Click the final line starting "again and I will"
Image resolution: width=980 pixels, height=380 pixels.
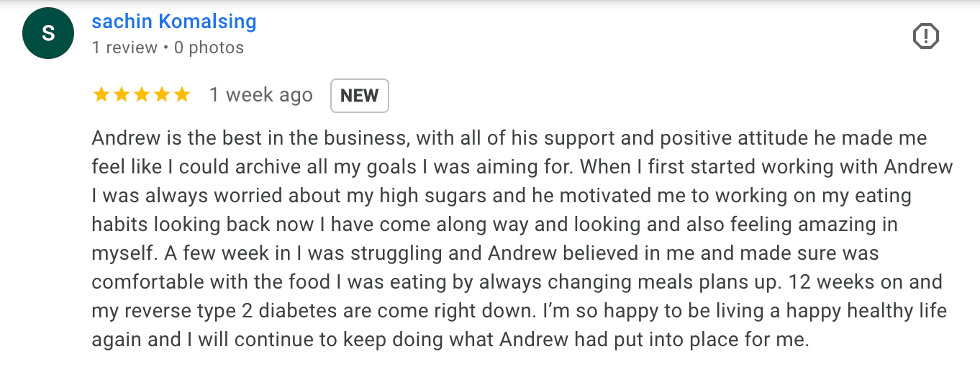[x=450, y=340]
